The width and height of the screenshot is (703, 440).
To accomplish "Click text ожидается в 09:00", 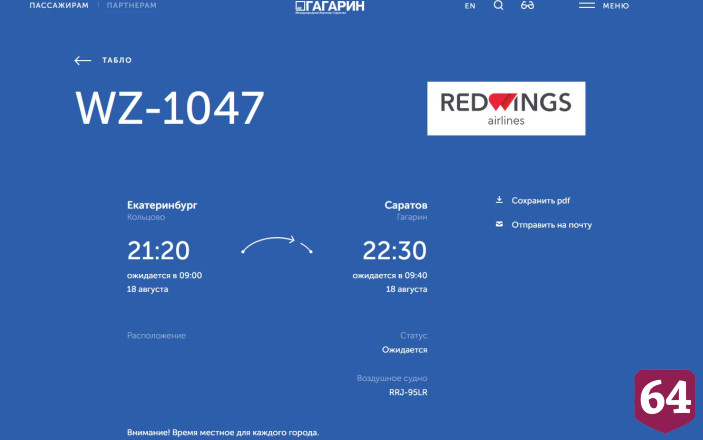I will pos(164,275).
